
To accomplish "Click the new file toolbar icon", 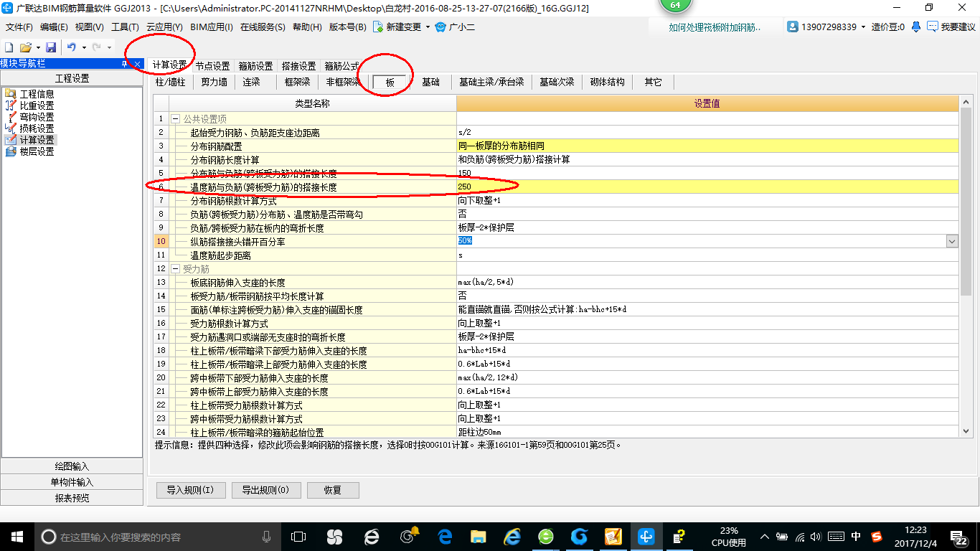I will [9, 47].
